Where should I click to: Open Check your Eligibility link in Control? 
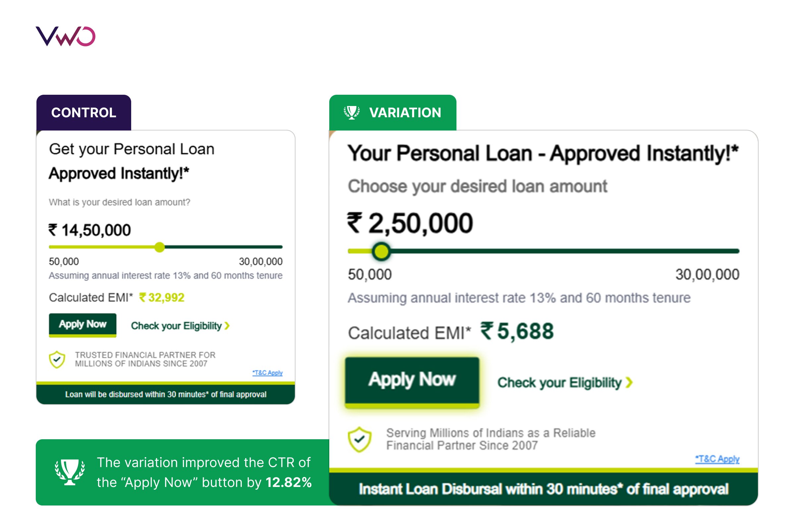[x=180, y=326]
